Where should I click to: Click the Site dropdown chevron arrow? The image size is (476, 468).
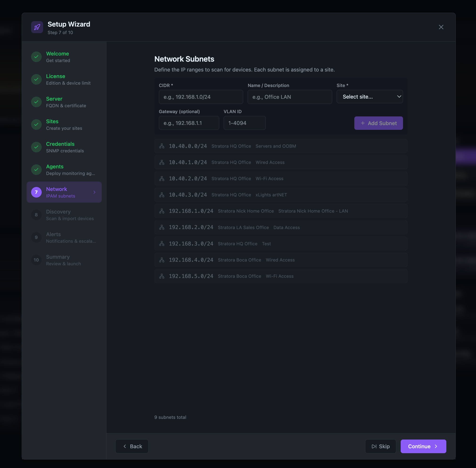[x=399, y=97]
